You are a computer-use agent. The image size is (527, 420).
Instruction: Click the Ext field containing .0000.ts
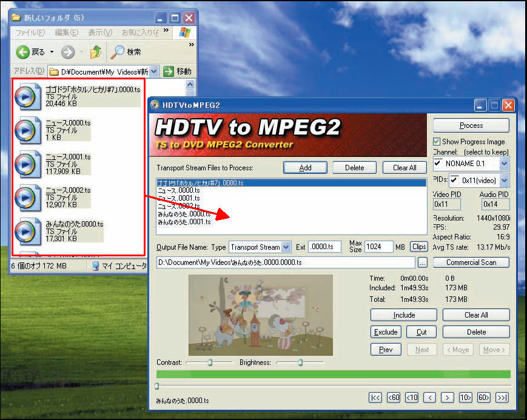pyautogui.click(x=324, y=247)
